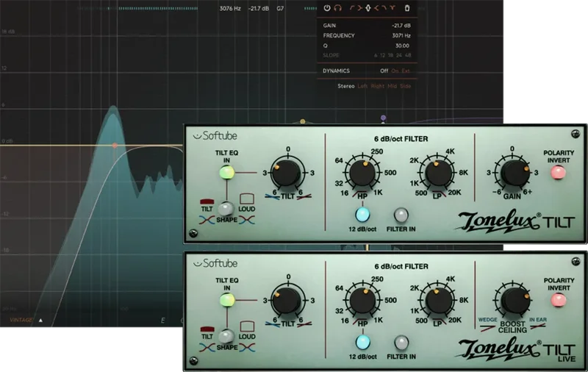
Task: Select Right channel mode
Action: [x=378, y=86]
